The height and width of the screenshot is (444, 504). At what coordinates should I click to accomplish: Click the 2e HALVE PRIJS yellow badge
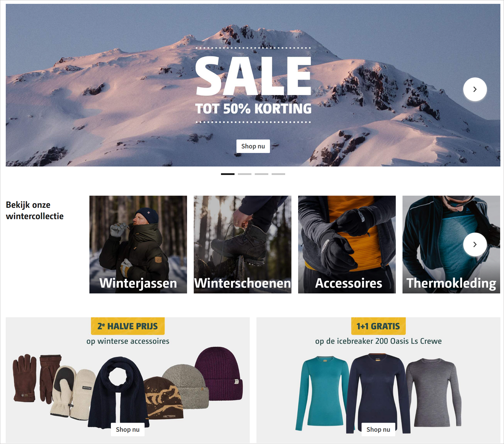(128, 326)
